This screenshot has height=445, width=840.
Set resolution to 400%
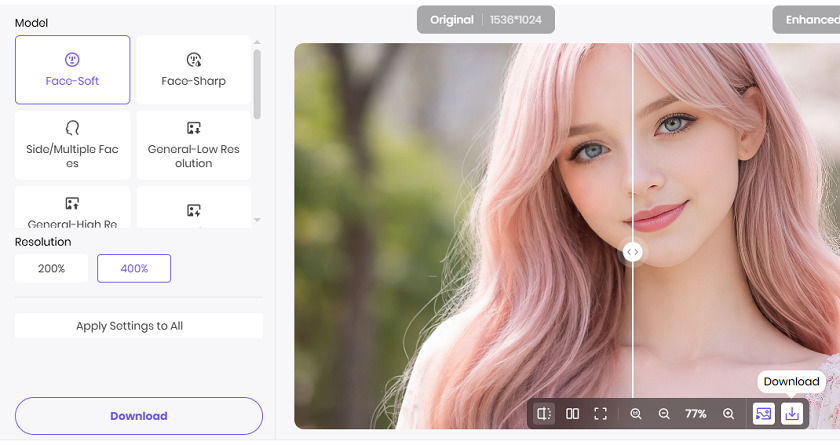pyautogui.click(x=134, y=268)
